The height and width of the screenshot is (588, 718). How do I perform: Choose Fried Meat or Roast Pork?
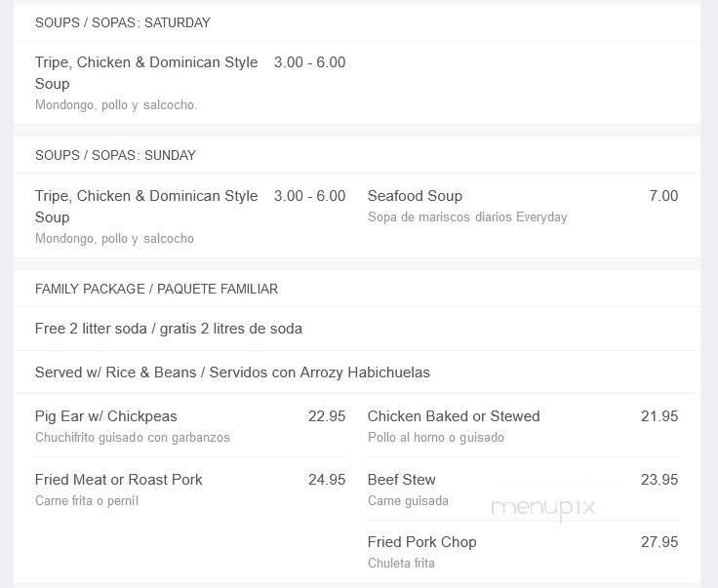(119, 480)
